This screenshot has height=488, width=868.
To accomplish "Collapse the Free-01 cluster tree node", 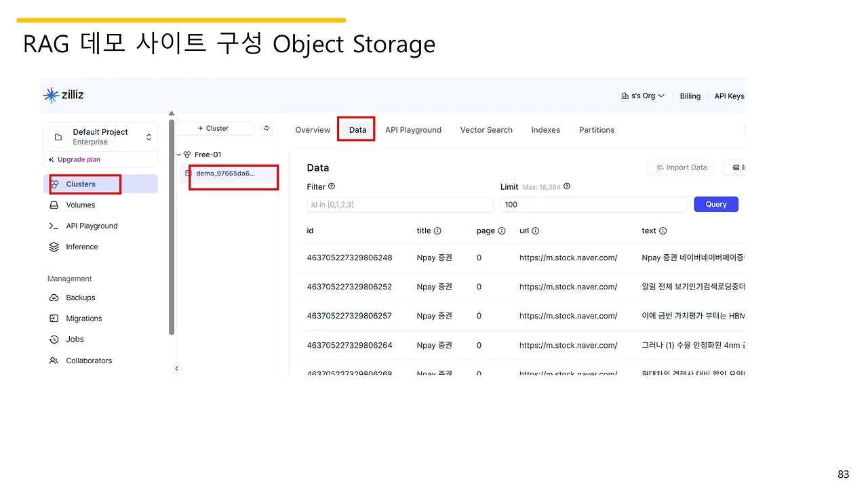I will pyautogui.click(x=179, y=155).
